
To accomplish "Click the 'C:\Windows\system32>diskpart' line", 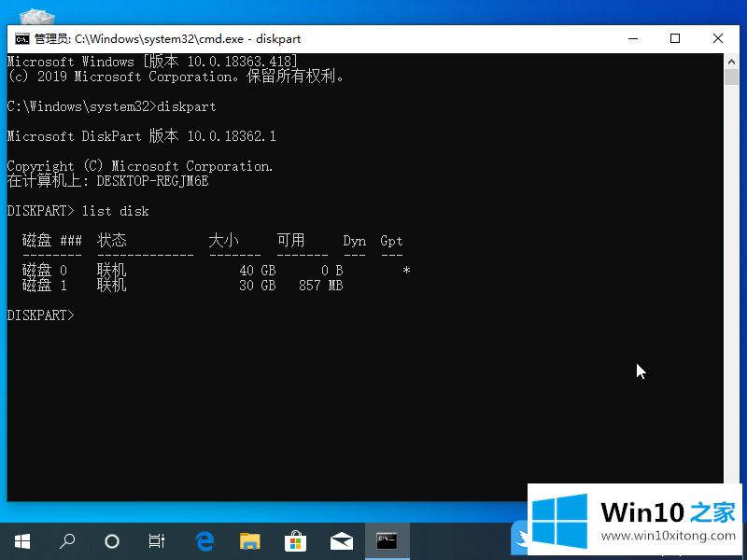I will pyautogui.click(x=111, y=106).
